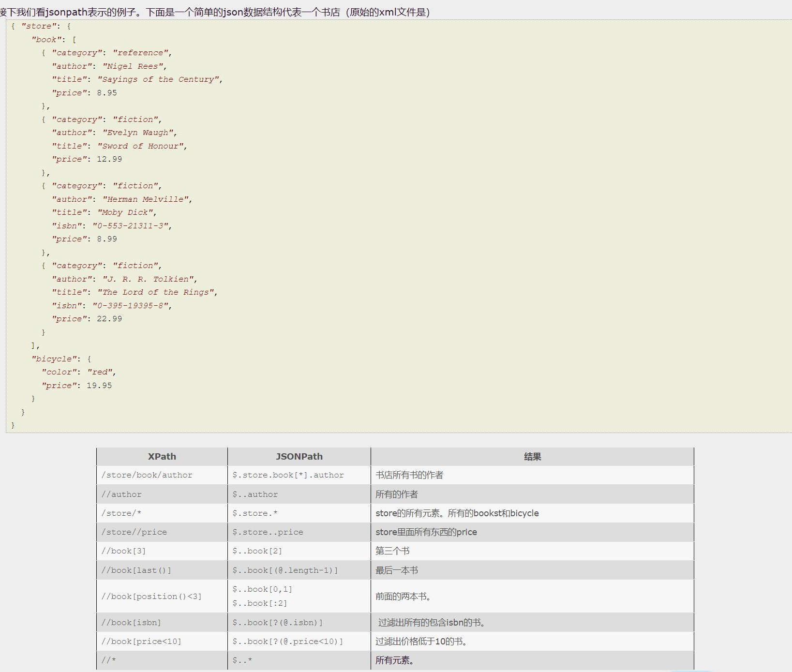792x672 pixels.
Task: Select the //book[3] XPath cell
Action: [162, 551]
